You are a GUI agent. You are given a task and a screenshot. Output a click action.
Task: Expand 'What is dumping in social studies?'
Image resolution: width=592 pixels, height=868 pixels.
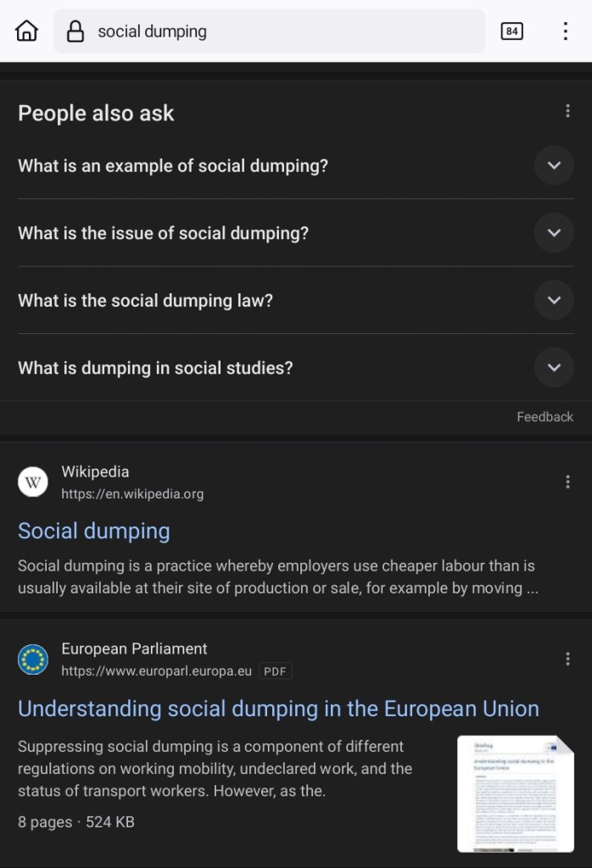[x=554, y=368]
